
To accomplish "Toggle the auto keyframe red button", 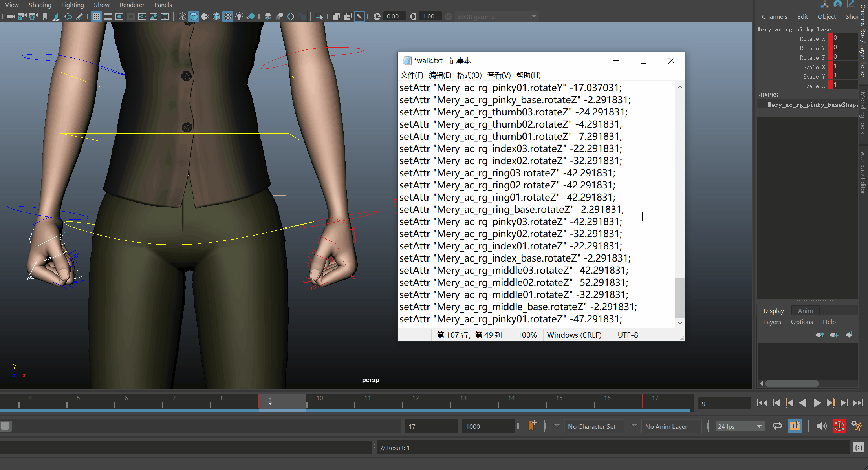I will tap(839, 426).
